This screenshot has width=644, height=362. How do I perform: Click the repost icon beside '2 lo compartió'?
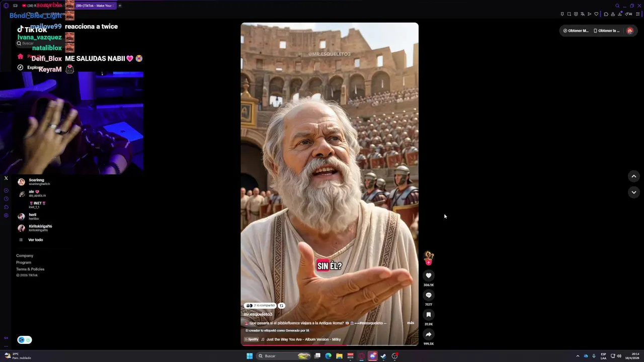(x=282, y=305)
